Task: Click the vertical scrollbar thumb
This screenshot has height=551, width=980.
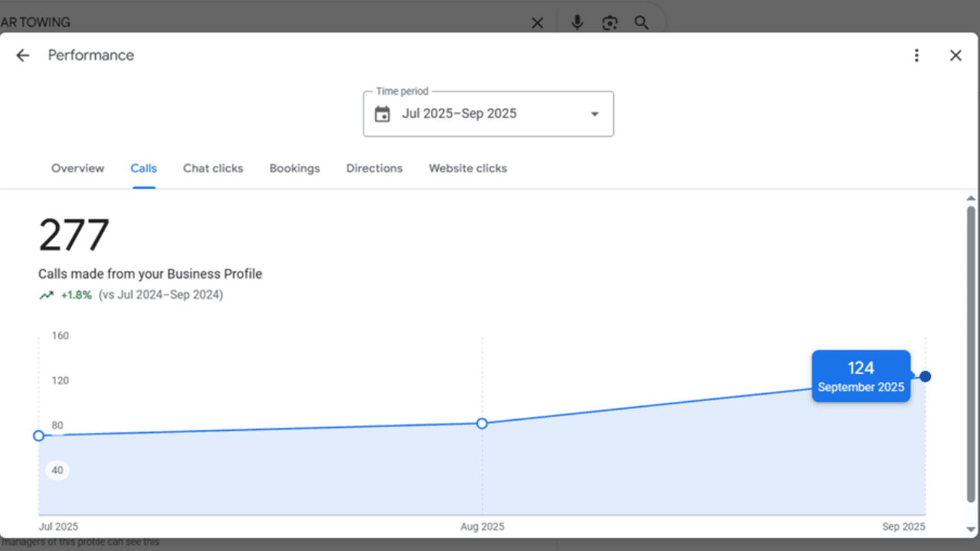Action: [x=971, y=352]
